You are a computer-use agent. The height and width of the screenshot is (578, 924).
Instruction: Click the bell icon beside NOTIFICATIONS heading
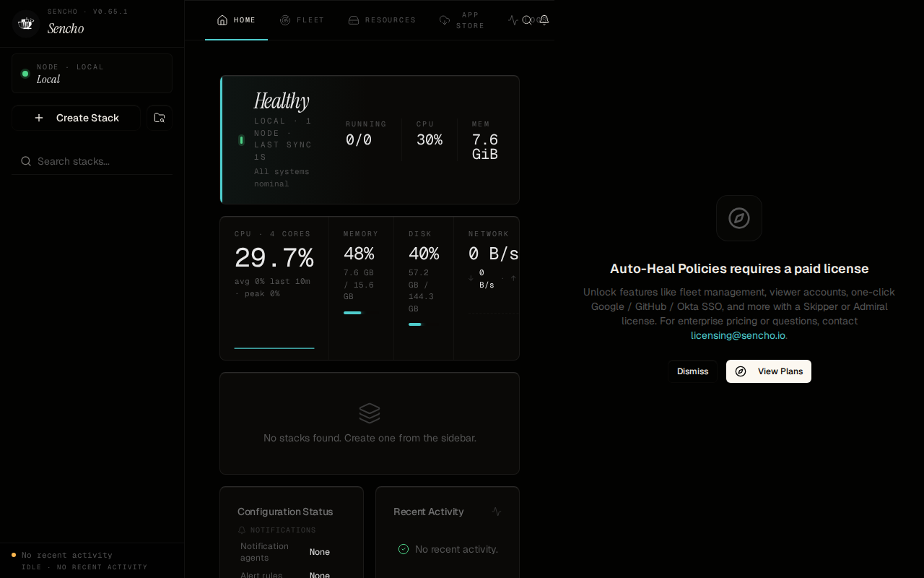pyautogui.click(x=242, y=530)
